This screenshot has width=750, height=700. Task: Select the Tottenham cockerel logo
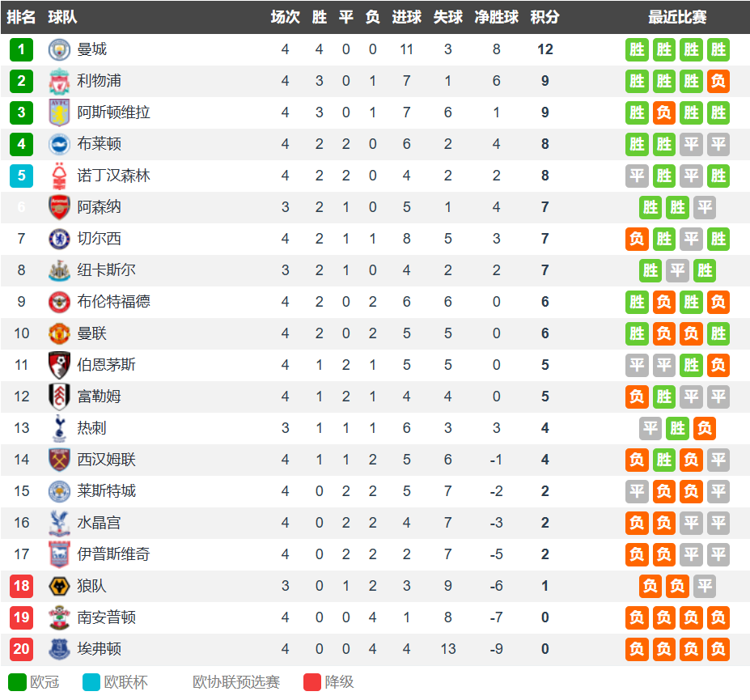click(x=59, y=428)
